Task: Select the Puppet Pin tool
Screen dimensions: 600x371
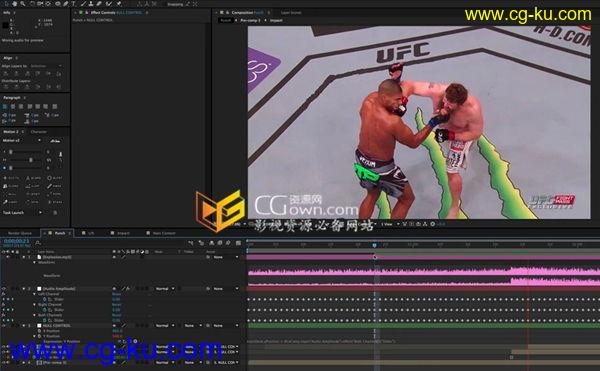Action: click(119, 4)
